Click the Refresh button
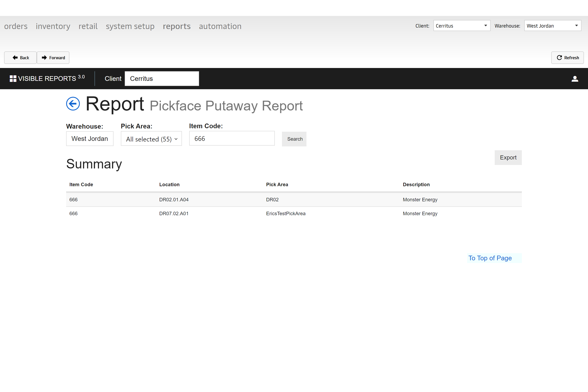Image resolution: width=588 pixels, height=392 pixels. click(568, 58)
